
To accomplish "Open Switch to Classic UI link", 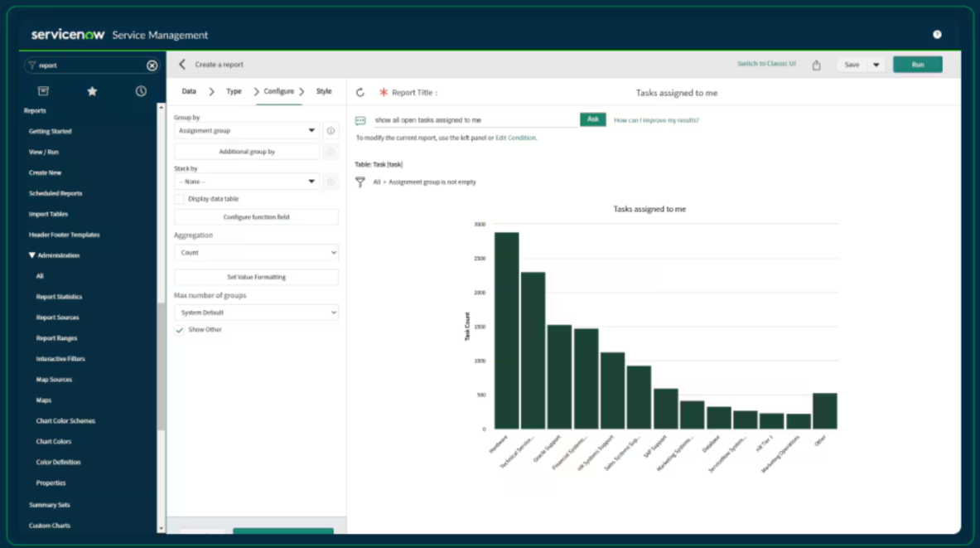I will click(x=766, y=64).
